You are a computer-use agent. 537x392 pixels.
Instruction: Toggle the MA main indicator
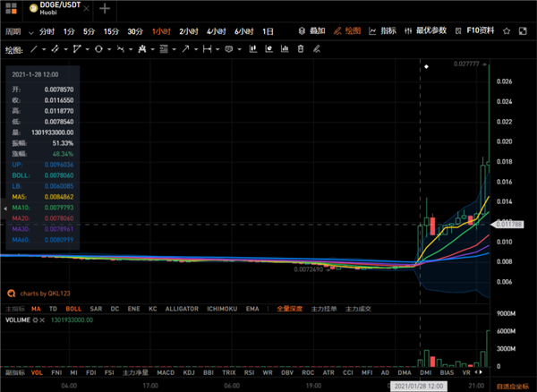pos(37,309)
